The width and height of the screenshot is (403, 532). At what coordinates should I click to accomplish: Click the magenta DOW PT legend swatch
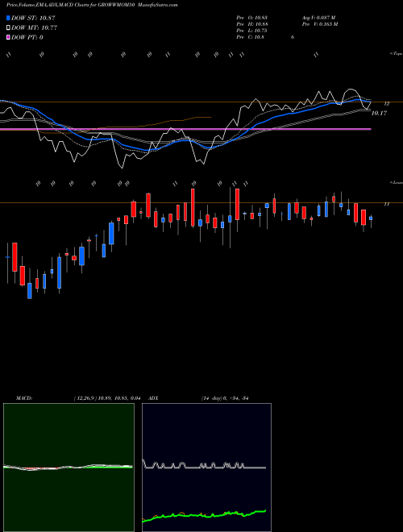(8, 37)
